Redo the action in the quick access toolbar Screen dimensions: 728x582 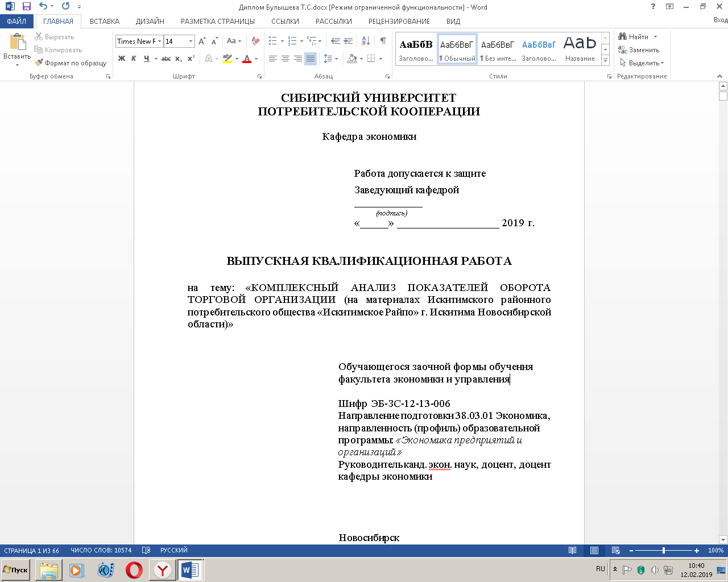pyautogui.click(x=66, y=7)
